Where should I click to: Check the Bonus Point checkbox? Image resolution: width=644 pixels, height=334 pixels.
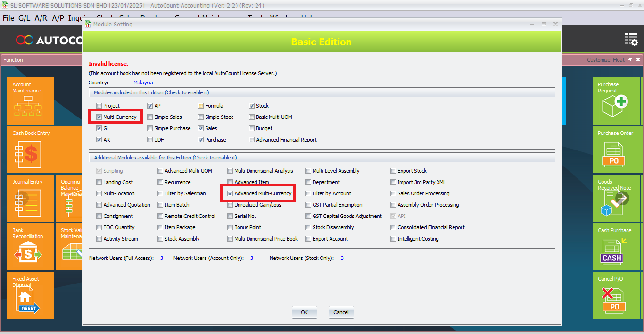point(230,227)
